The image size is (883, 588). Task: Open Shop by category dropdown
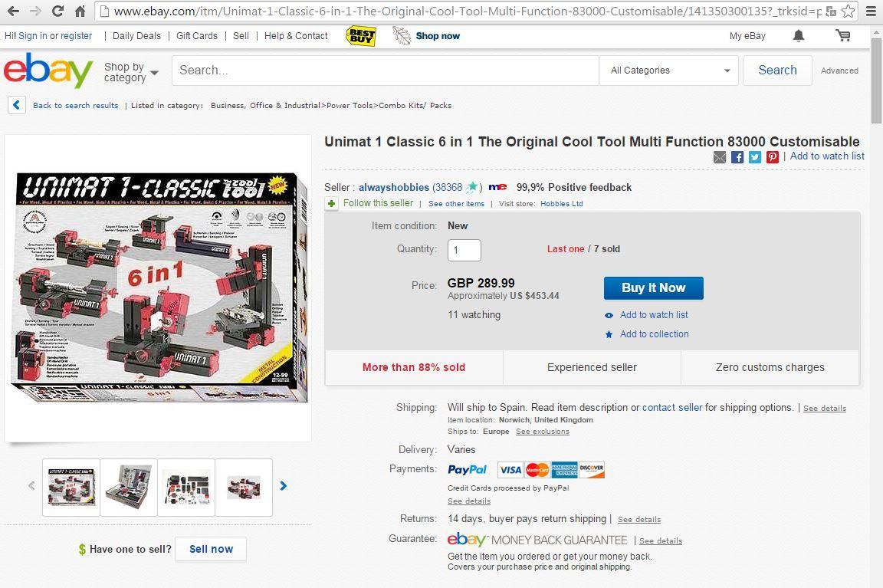tap(130, 72)
